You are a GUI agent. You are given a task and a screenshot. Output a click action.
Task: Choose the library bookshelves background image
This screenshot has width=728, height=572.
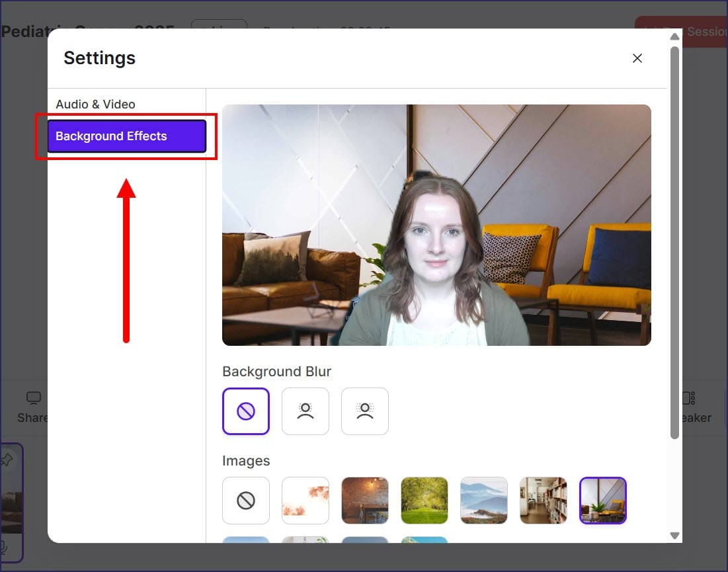click(544, 501)
